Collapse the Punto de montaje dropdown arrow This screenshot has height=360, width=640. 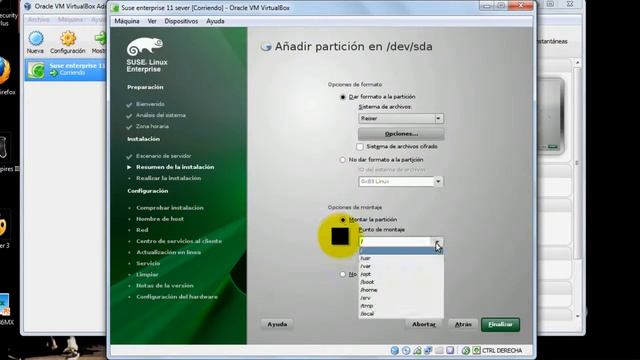click(x=438, y=242)
